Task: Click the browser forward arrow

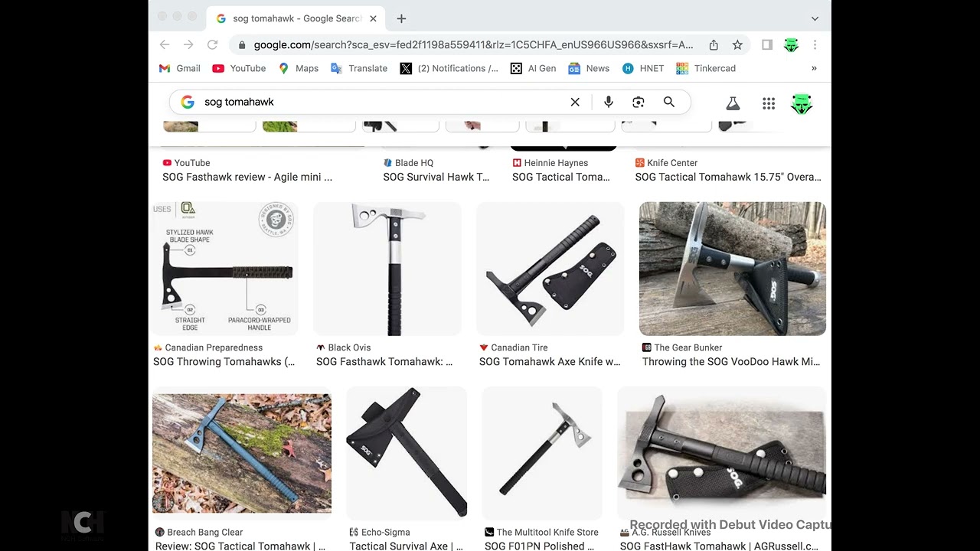Action: point(188,45)
